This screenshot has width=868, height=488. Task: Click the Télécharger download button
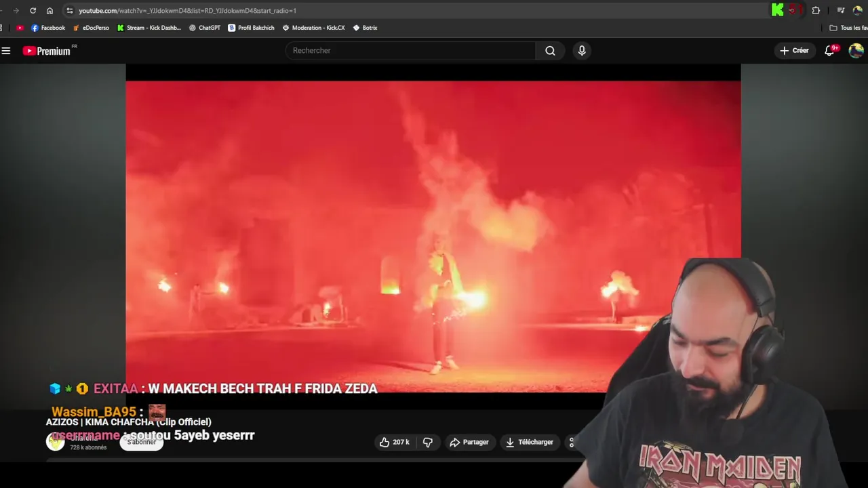[529, 442]
